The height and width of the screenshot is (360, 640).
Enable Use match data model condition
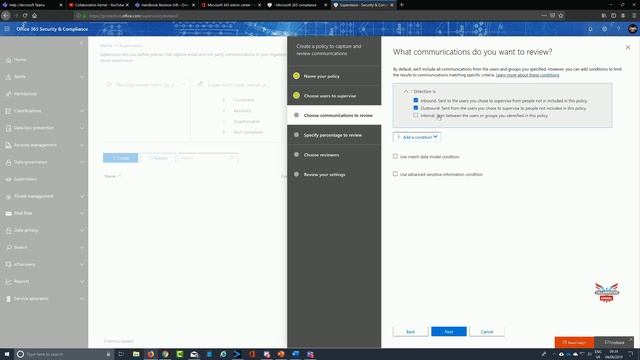[395, 156]
